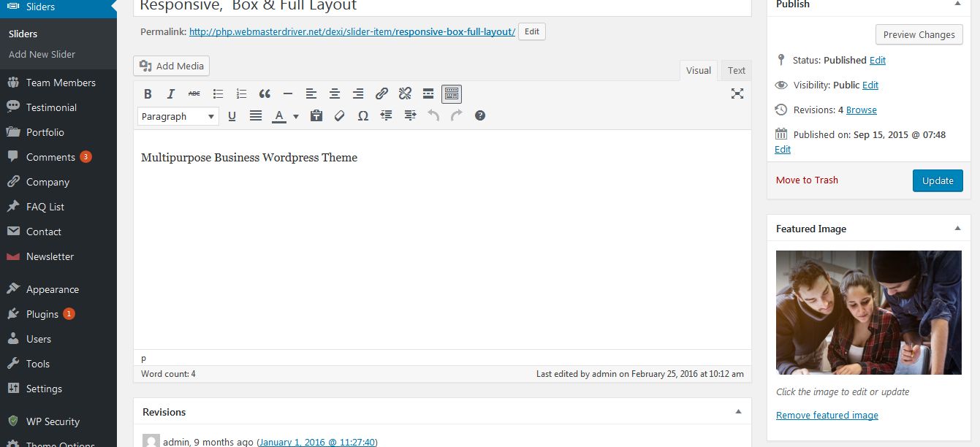Click the blue Update button
Viewport: 980px width, 447px height.
click(937, 180)
